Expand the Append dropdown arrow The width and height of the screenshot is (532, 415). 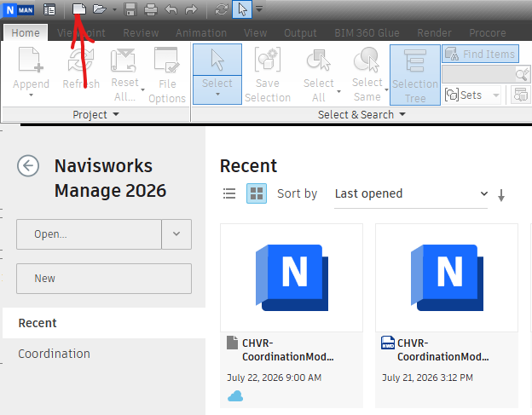[x=31, y=95]
